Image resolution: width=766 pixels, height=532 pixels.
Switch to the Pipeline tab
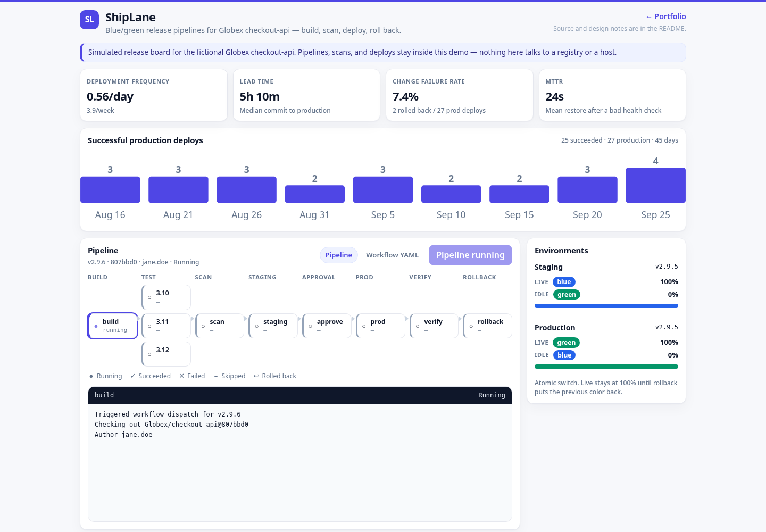(x=339, y=255)
